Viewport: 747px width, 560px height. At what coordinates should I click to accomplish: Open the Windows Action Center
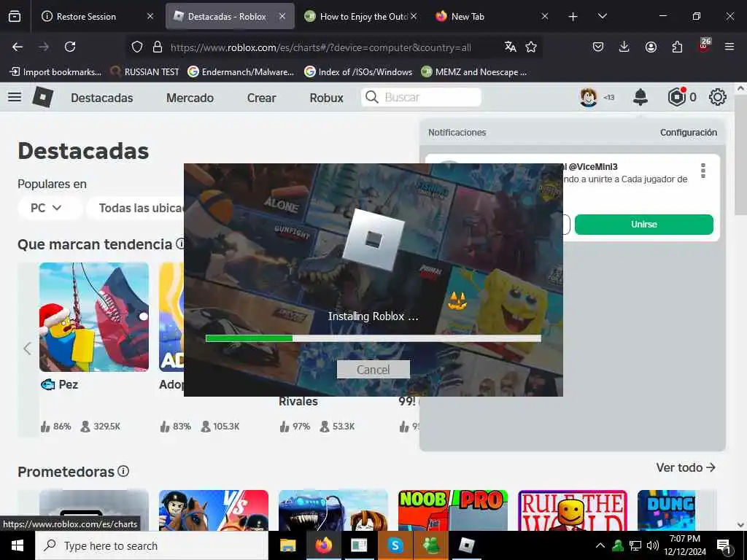tap(724, 546)
